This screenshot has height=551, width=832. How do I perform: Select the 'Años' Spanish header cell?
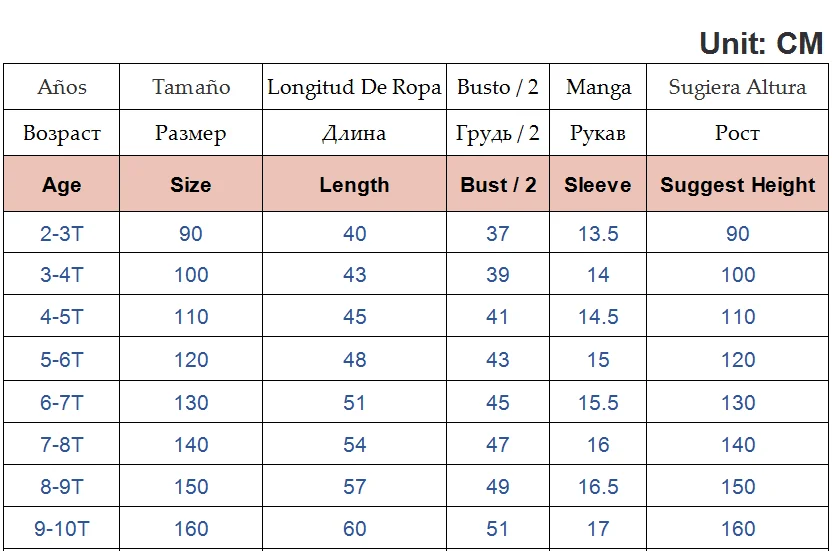tap(62, 87)
